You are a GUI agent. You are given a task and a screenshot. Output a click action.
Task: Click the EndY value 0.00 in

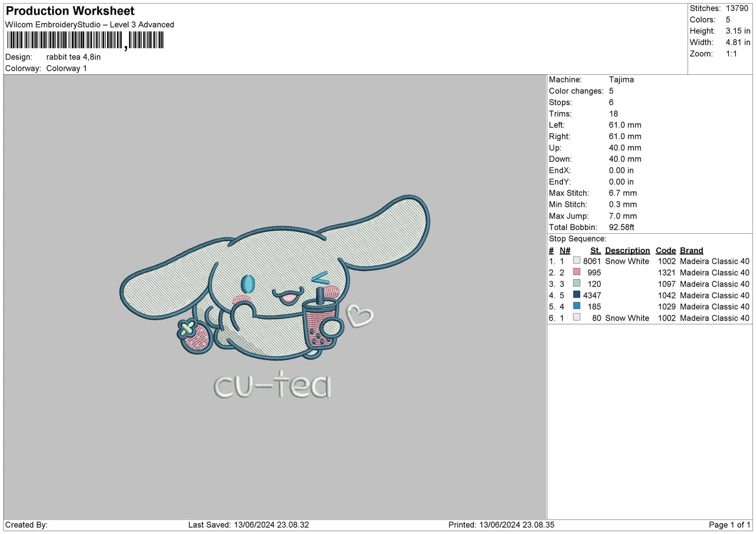621,182
